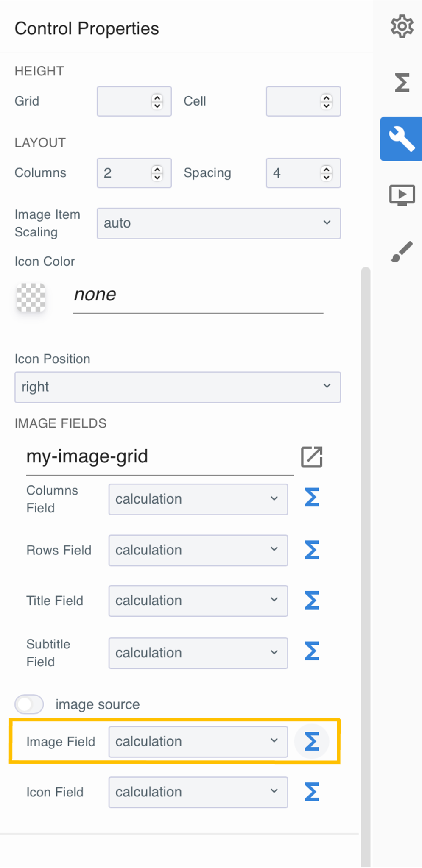Click the Grid height input field
The width and height of the screenshot is (422, 868).
coord(124,102)
